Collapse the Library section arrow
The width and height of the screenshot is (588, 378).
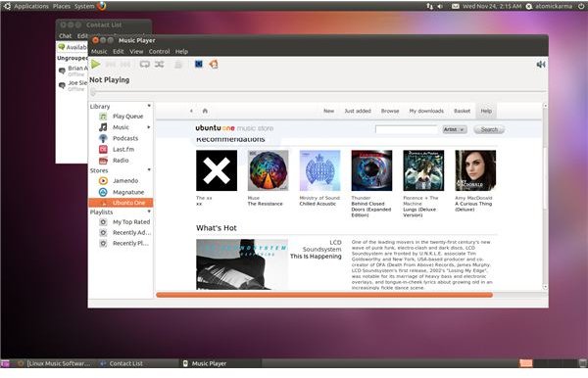149,106
